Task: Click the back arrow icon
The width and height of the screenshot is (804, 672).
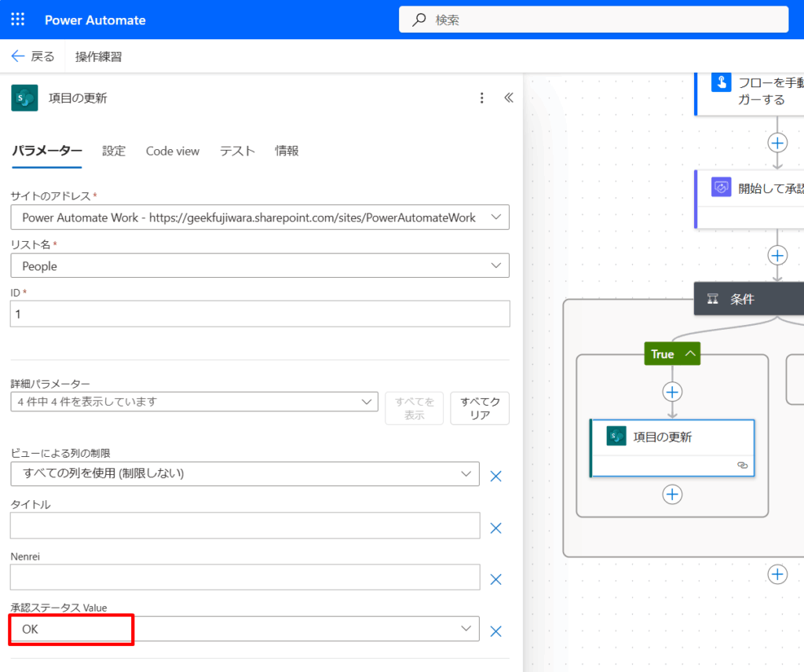Action: pos(17,56)
